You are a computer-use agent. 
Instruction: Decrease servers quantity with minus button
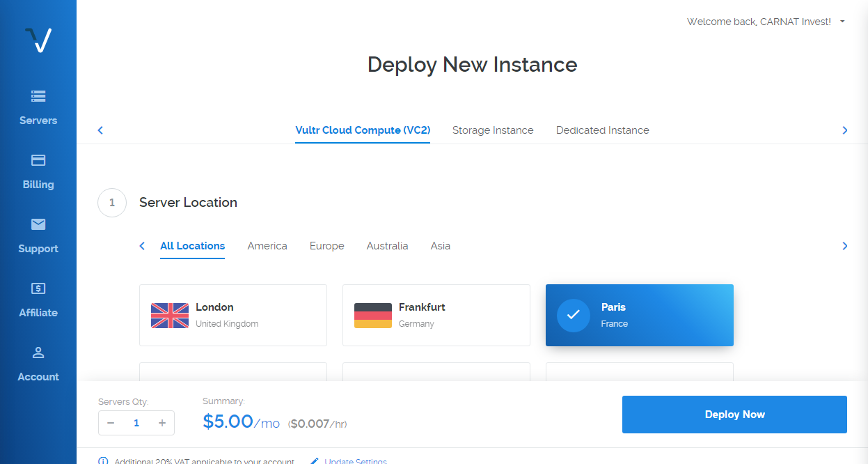tap(111, 423)
